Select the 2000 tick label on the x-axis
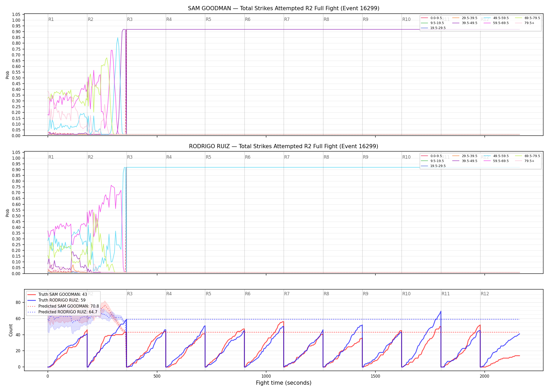Viewport: 549px width, 392px height. click(x=484, y=376)
